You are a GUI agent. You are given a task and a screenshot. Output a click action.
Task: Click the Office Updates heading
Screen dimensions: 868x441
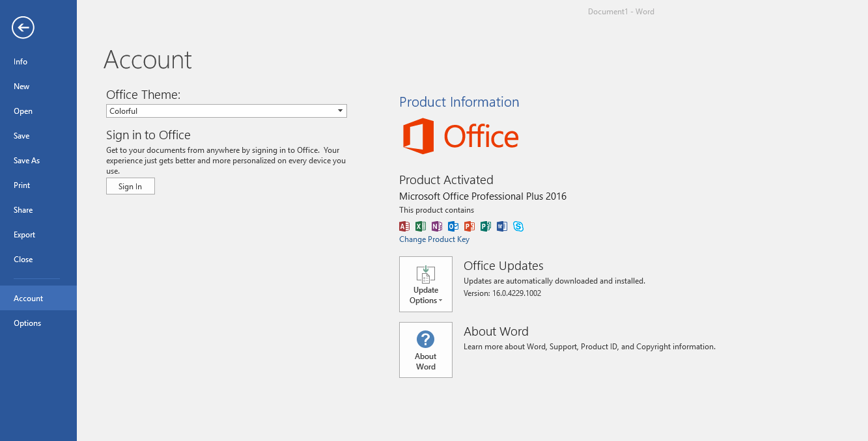503,266
